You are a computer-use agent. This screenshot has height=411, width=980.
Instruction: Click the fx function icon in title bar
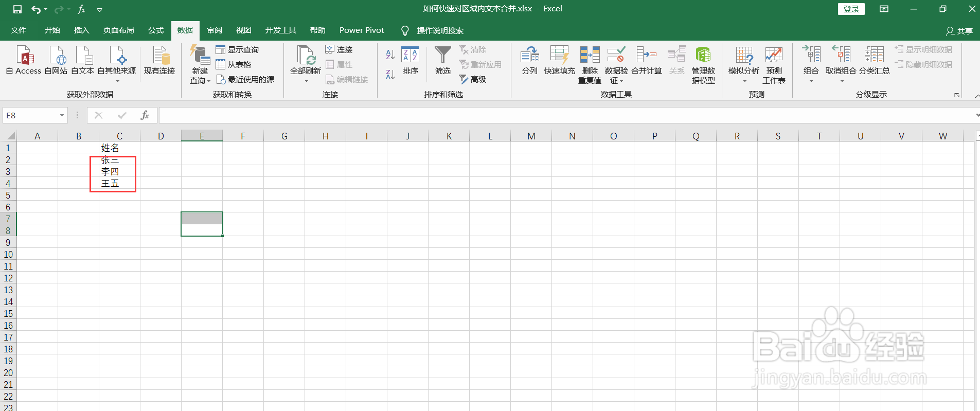81,9
